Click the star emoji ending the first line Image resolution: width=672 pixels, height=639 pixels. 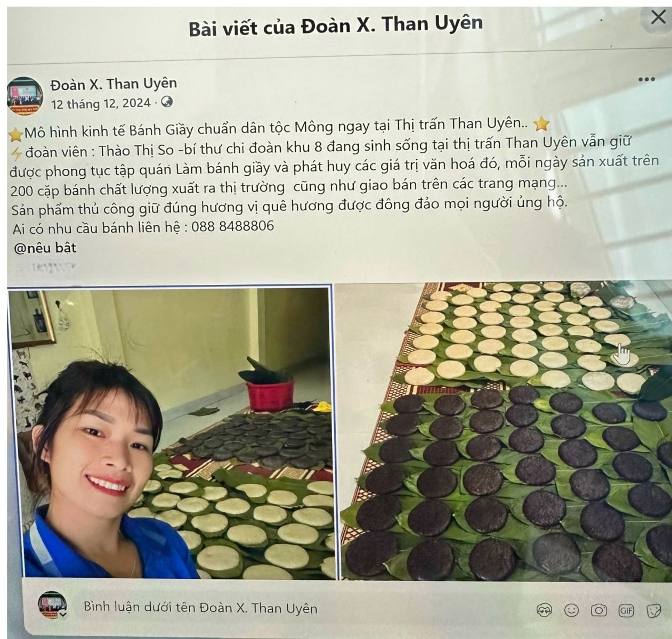[x=541, y=124]
